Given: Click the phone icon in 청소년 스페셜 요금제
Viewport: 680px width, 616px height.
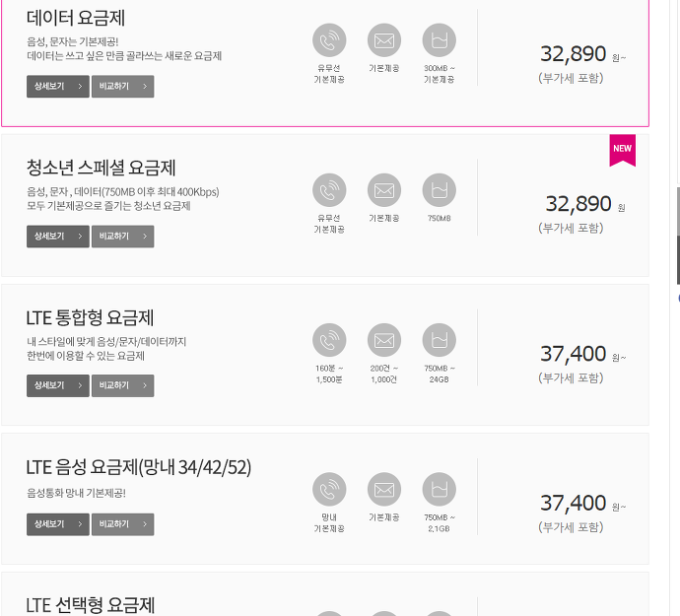Looking at the screenshot, I should pyautogui.click(x=329, y=190).
